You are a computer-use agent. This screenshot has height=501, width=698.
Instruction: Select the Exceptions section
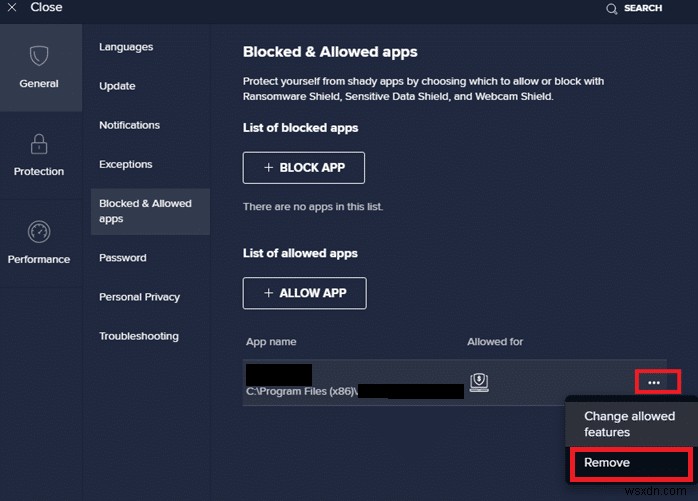click(126, 164)
